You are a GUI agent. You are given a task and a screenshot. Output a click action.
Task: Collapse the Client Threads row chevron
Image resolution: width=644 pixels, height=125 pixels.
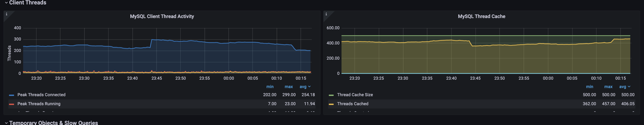(x=6, y=3)
